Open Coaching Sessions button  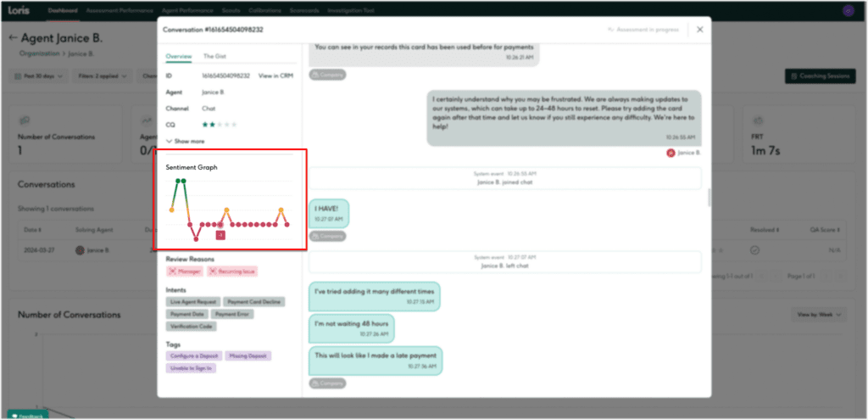(x=819, y=76)
